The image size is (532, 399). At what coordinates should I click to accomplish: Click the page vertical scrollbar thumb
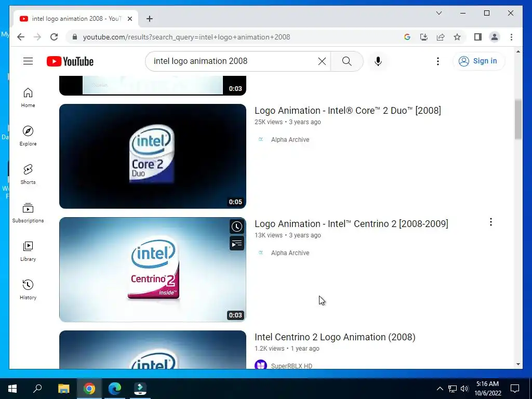click(x=518, y=119)
